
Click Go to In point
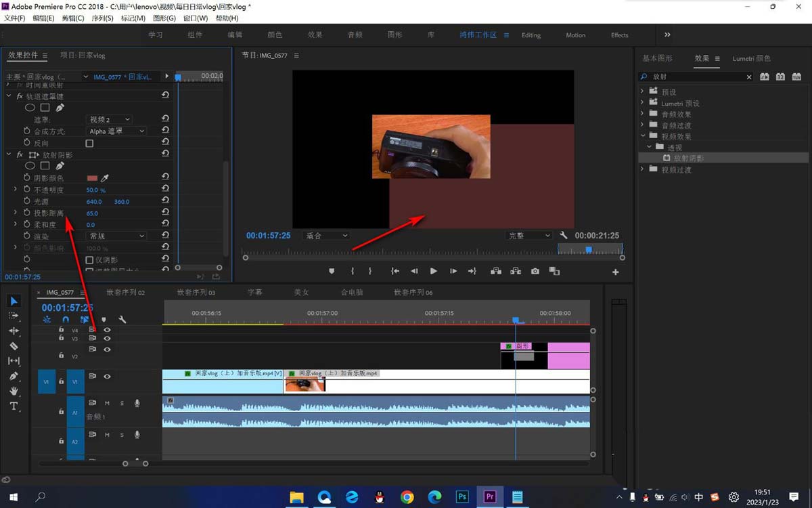(394, 271)
